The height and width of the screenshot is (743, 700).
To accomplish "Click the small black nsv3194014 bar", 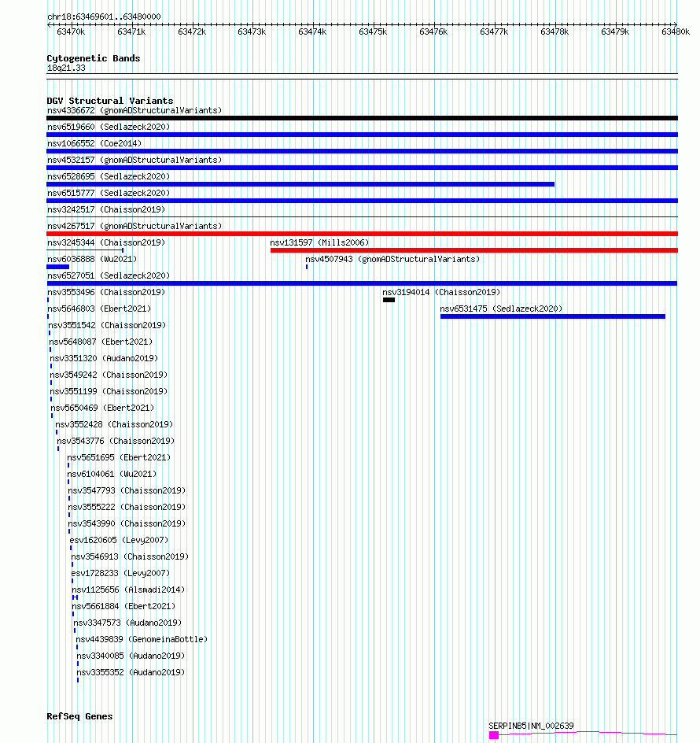I will 389,300.
